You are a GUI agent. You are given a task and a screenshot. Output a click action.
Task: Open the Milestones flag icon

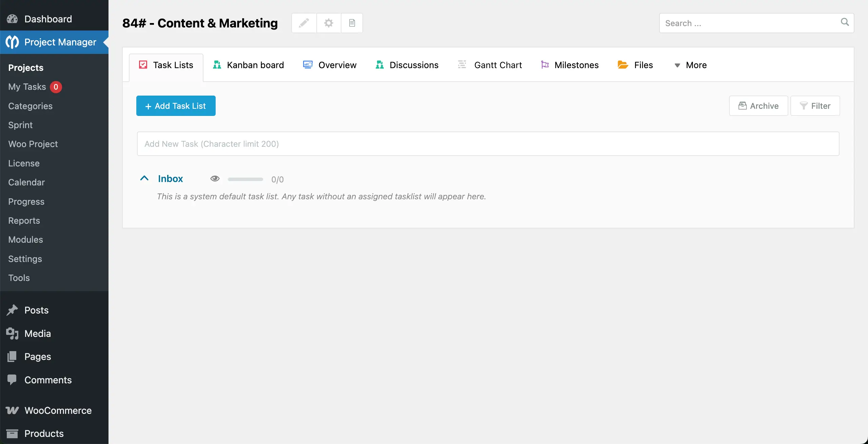pos(545,65)
